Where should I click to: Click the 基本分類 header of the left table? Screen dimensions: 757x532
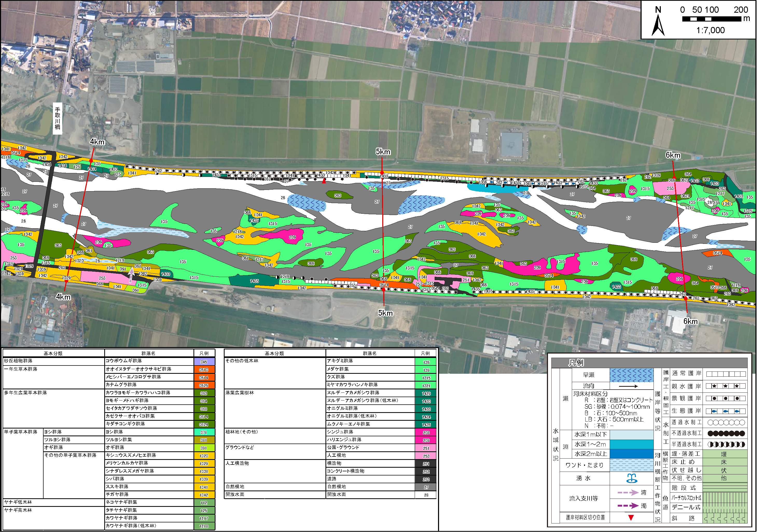(53, 354)
